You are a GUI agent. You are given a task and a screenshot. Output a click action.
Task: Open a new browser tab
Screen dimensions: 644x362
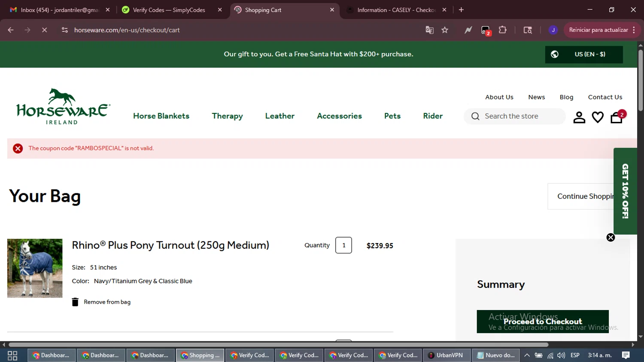[x=461, y=10]
